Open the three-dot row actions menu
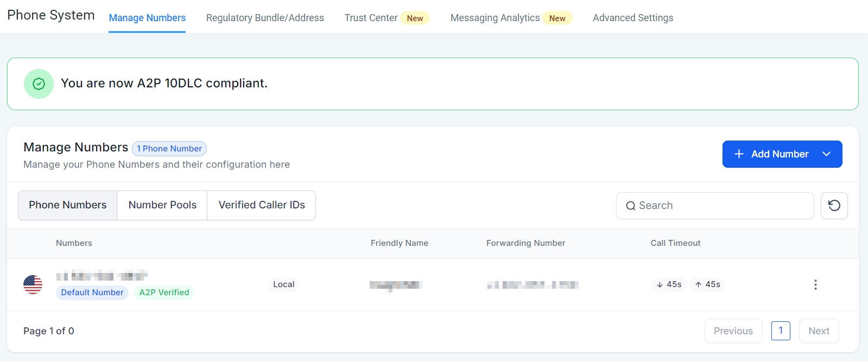868x362 pixels. point(815,285)
